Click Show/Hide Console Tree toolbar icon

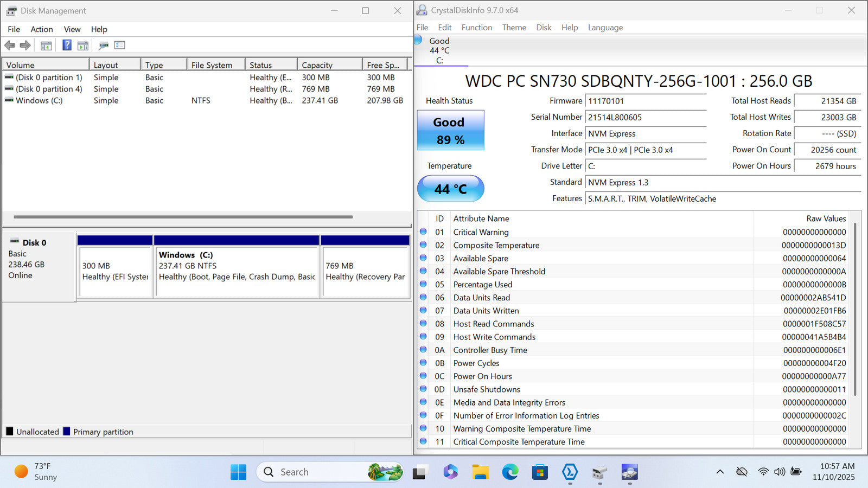coord(46,46)
